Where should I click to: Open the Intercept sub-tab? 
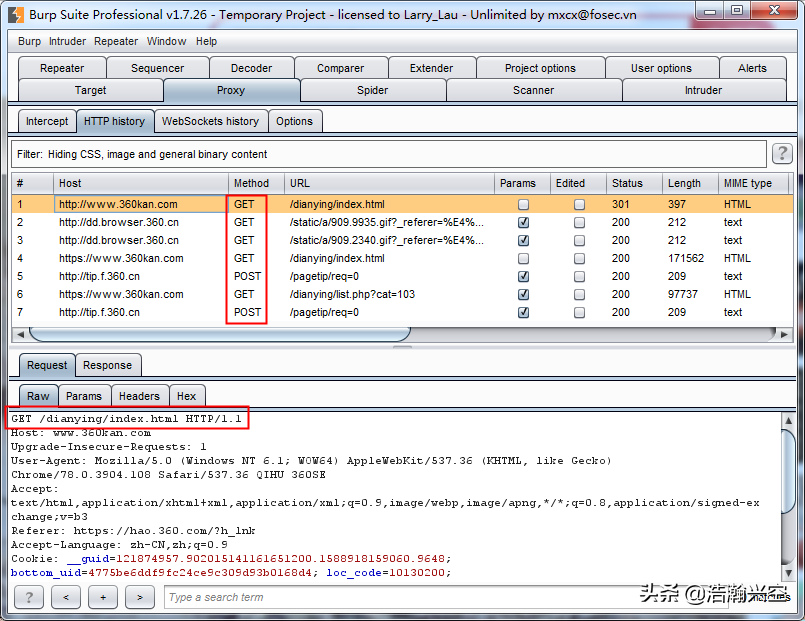pyautogui.click(x=47, y=121)
